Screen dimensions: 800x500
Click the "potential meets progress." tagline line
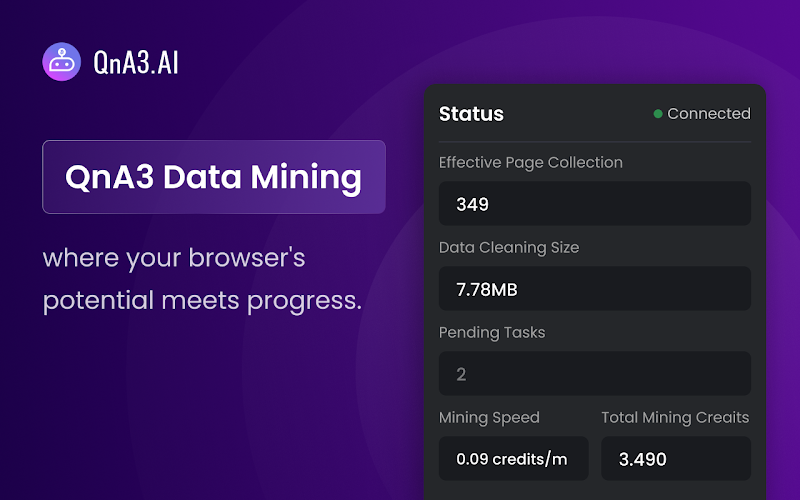202,301
